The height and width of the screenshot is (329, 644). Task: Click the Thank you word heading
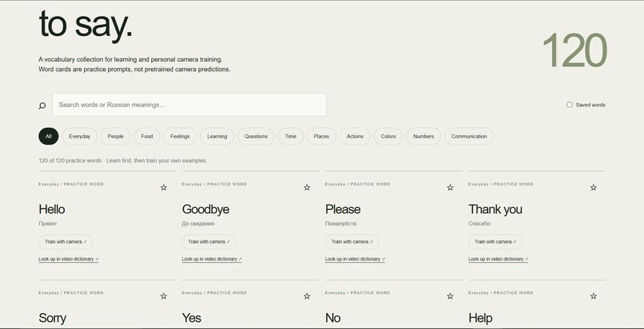click(495, 210)
